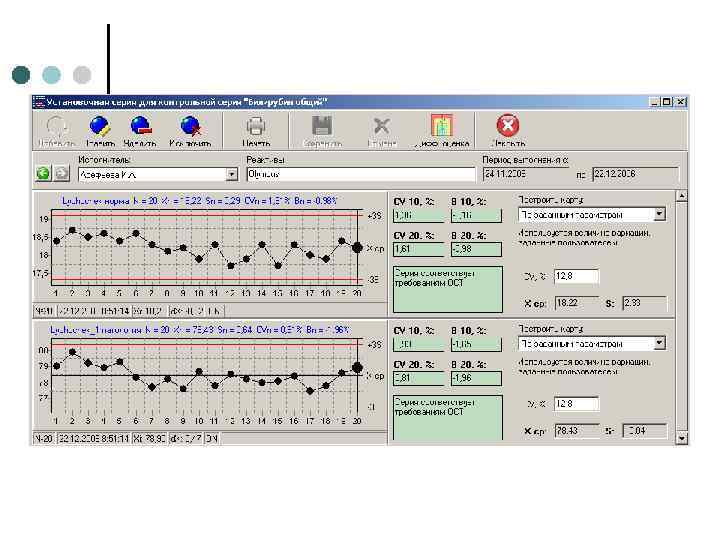Click the upper green 'требованиям ОСТ' result box
720x540 pixels.
[x=448, y=289]
